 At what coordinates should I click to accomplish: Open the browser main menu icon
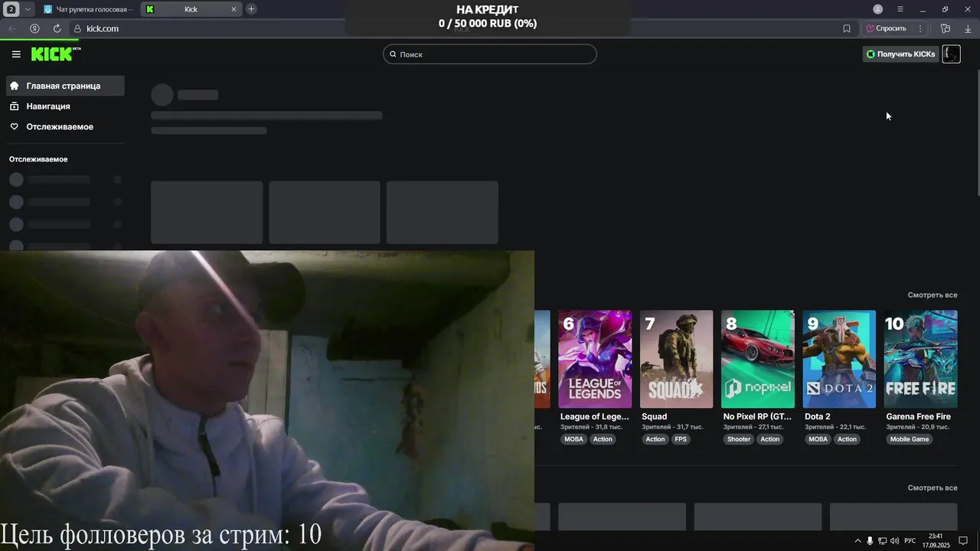(x=900, y=9)
